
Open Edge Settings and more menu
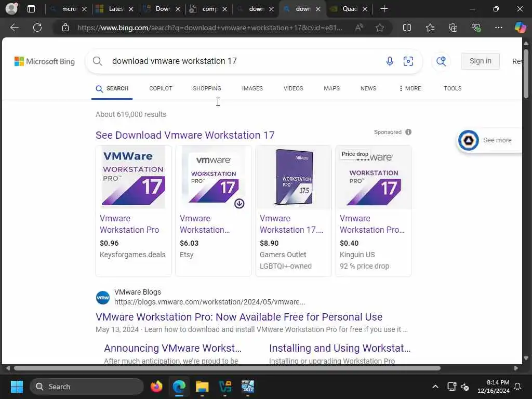tap(498, 28)
